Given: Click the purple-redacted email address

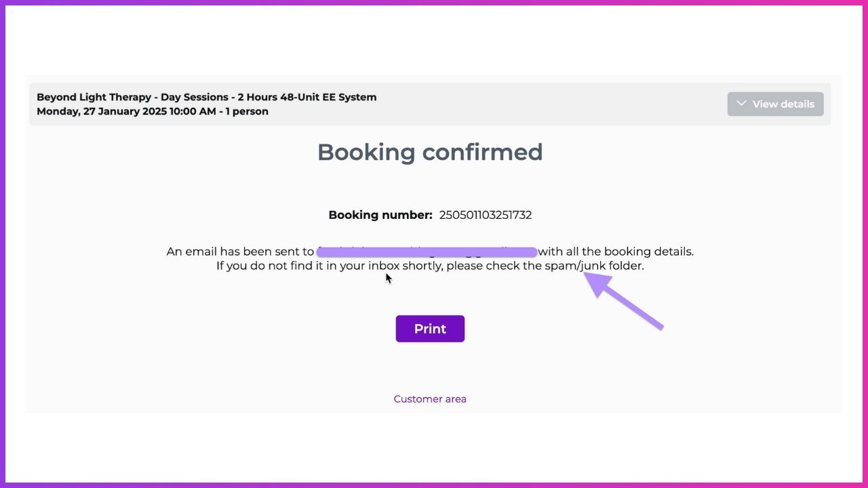Looking at the screenshot, I should 427,252.
